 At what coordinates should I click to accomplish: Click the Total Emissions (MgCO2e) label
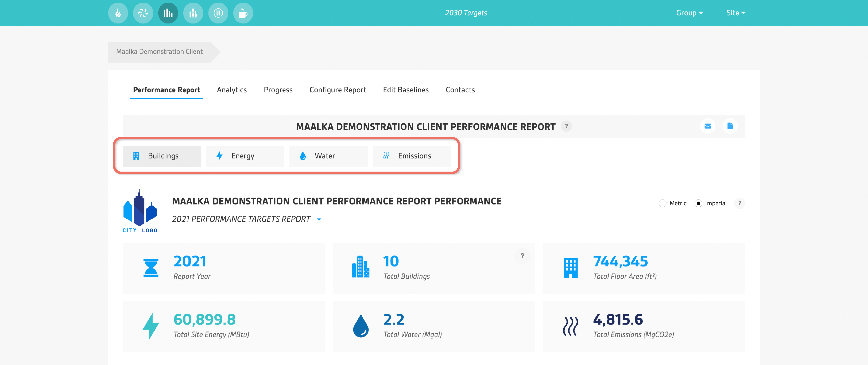point(633,335)
